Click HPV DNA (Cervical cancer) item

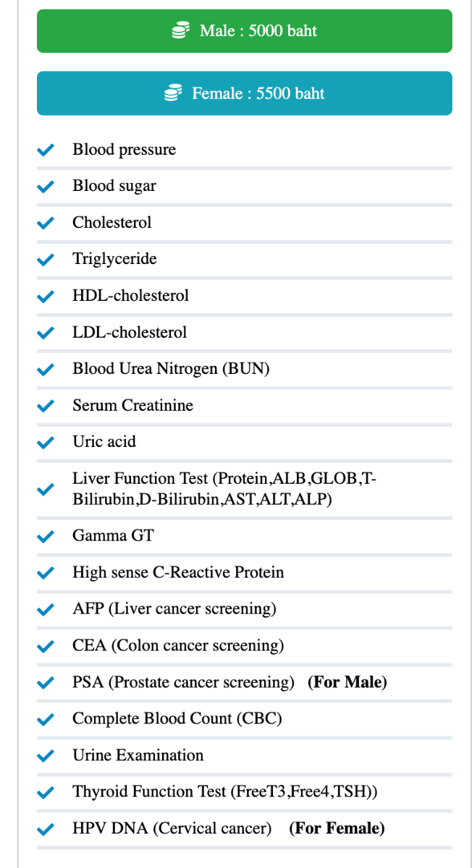tap(172, 828)
